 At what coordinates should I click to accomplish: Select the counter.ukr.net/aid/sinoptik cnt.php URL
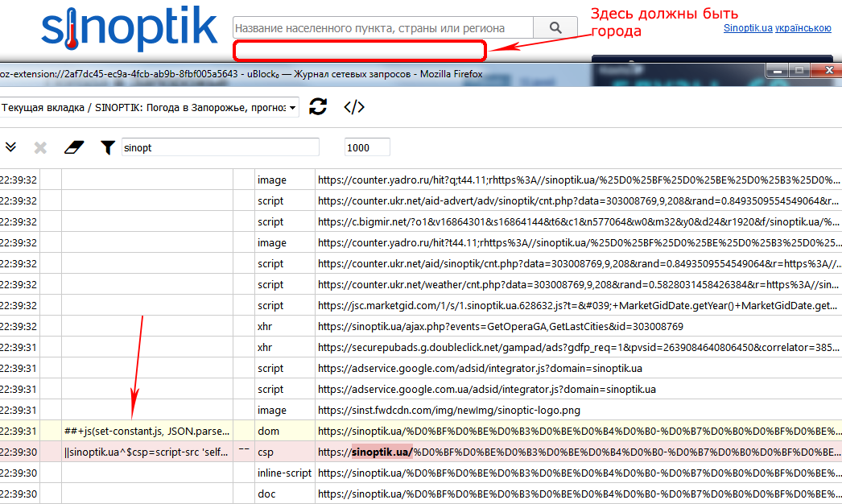[578, 264]
